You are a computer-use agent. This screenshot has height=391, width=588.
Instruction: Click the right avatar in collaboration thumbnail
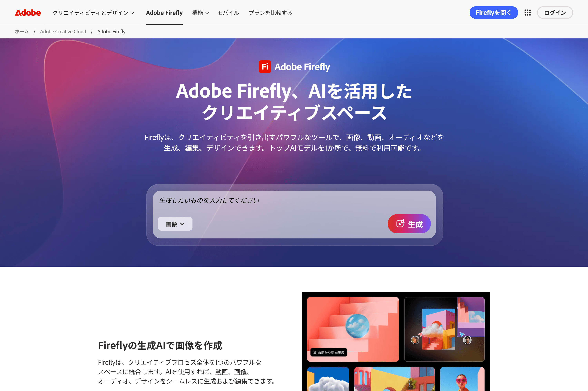pos(467,340)
